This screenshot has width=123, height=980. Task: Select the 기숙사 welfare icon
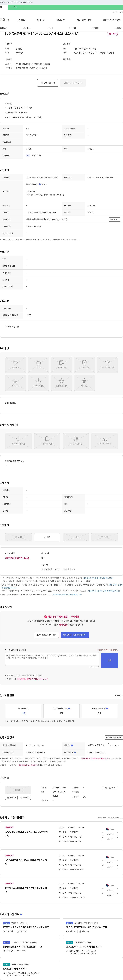coord(38,365)
